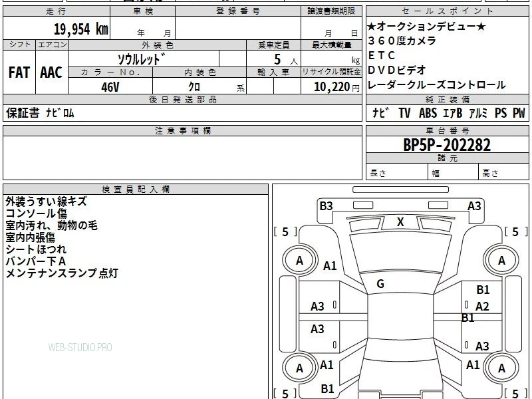Click the カラーNo. header
Screen dimensions: 532x399
point(110,72)
